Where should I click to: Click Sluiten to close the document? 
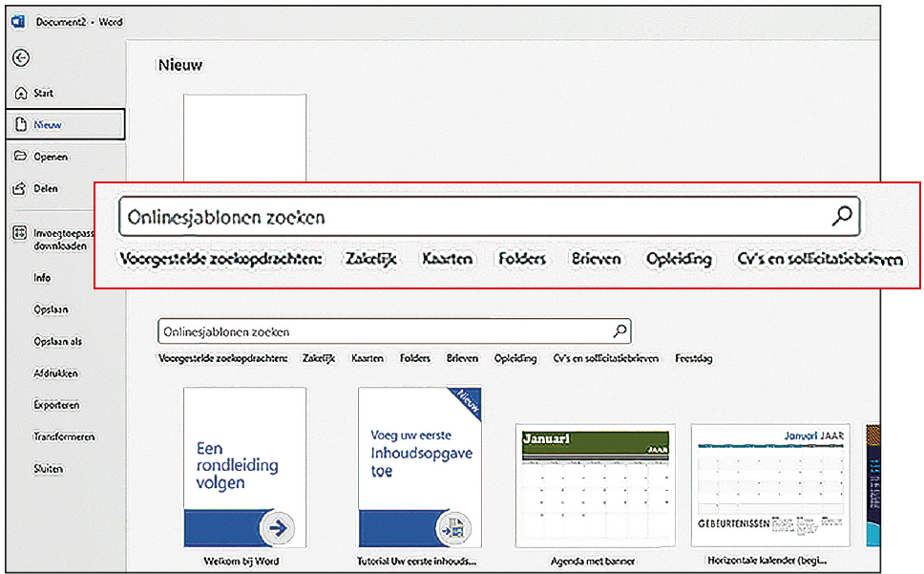(48, 469)
